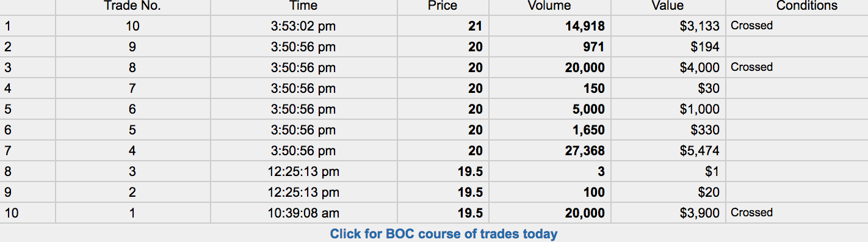Click the Crossed condition in row 10
Viewport: 868px width, 242px height.
(751, 213)
